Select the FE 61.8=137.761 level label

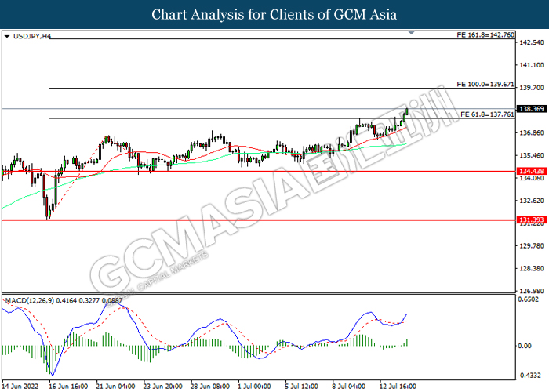tap(487, 114)
